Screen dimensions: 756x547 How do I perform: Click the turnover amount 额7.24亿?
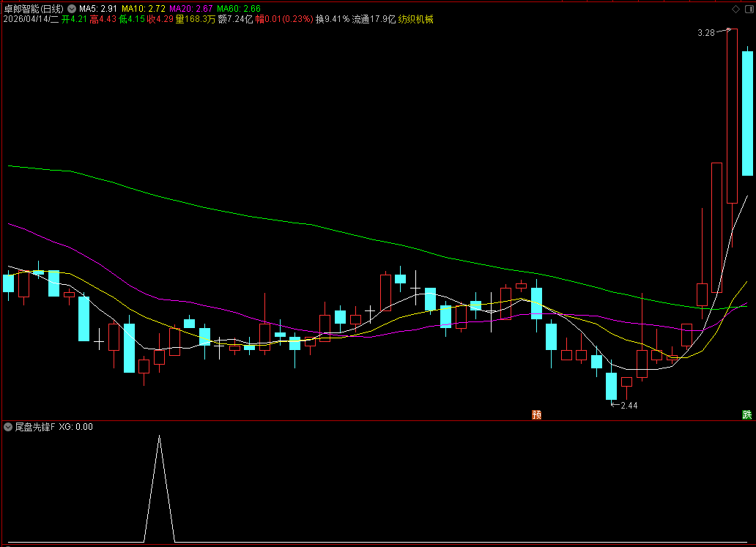click(235, 19)
